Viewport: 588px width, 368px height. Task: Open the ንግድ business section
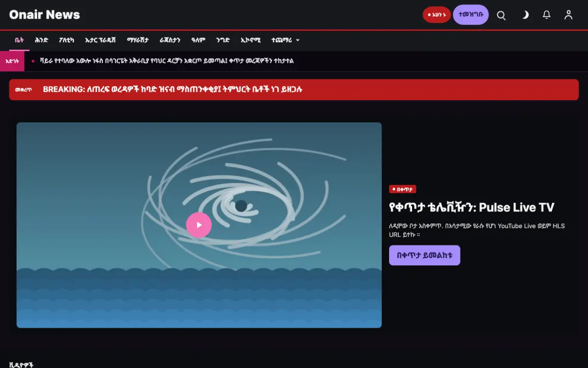(223, 40)
